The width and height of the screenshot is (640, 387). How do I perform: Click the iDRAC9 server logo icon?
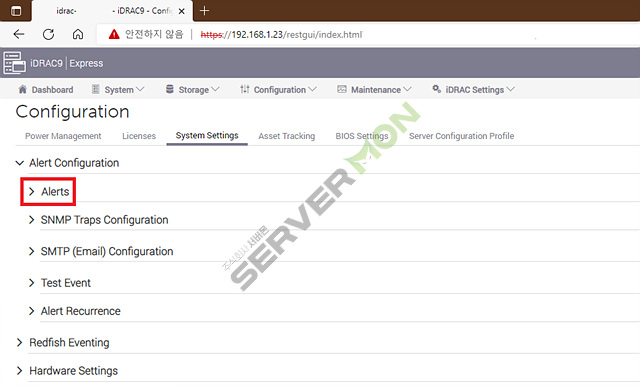point(14,63)
